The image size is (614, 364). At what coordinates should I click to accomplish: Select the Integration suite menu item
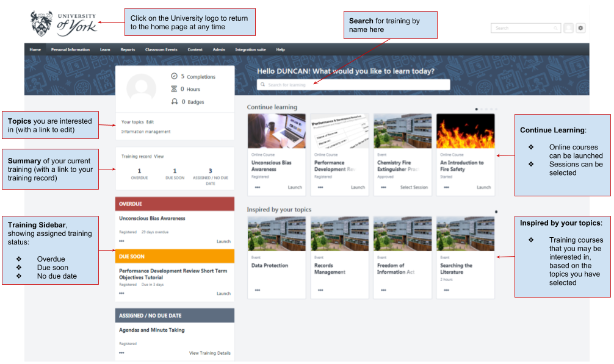coord(250,49)
